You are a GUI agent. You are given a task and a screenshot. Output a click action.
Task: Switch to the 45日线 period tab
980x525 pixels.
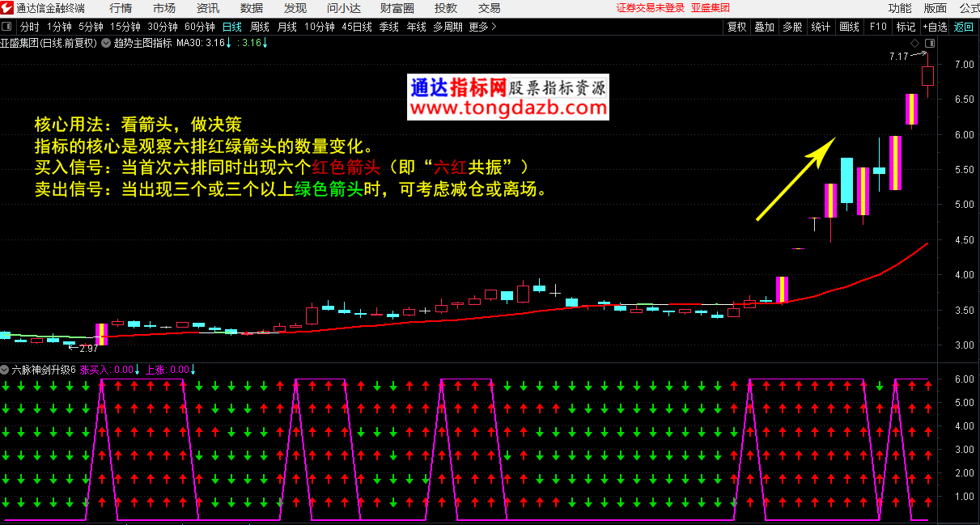click(357, 27)
